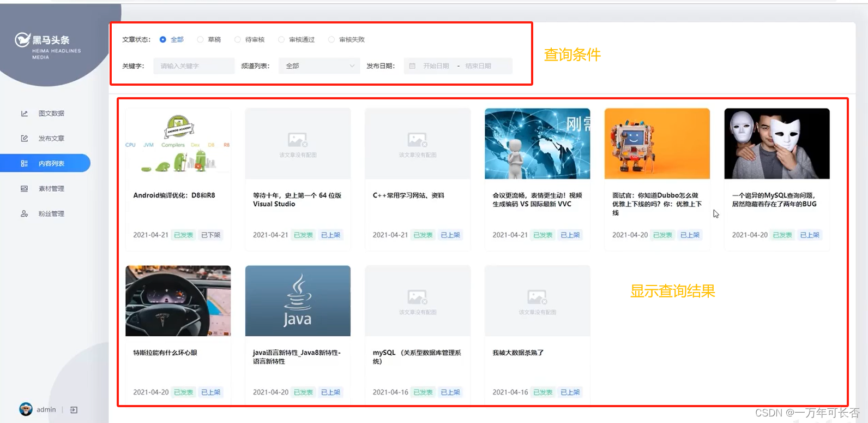The image size is (868, 423).
Task: Click the title 一个诡异的MySQL查询问题
Action: [774, 200]
